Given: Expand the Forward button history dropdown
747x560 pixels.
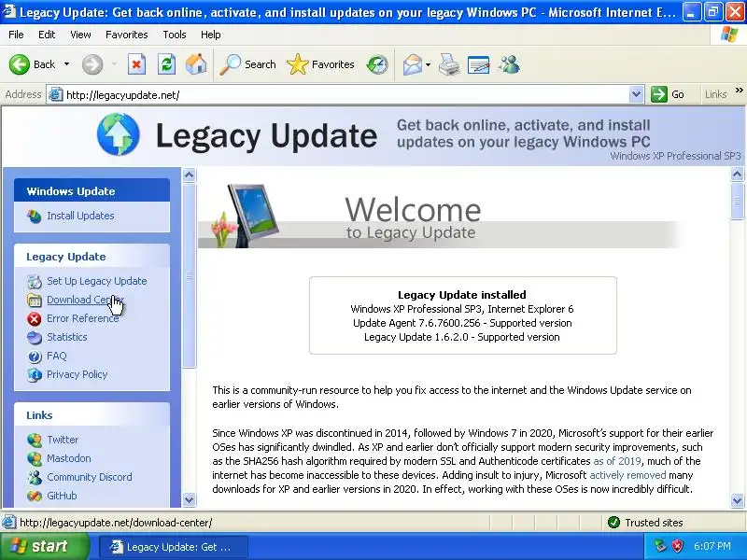Looking at the screenshot, I should pyautogui.click(x=114, y=63).
